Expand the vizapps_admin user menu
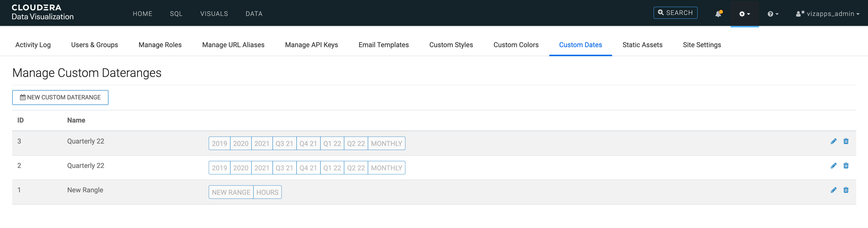868x228 pixels. 827,14
